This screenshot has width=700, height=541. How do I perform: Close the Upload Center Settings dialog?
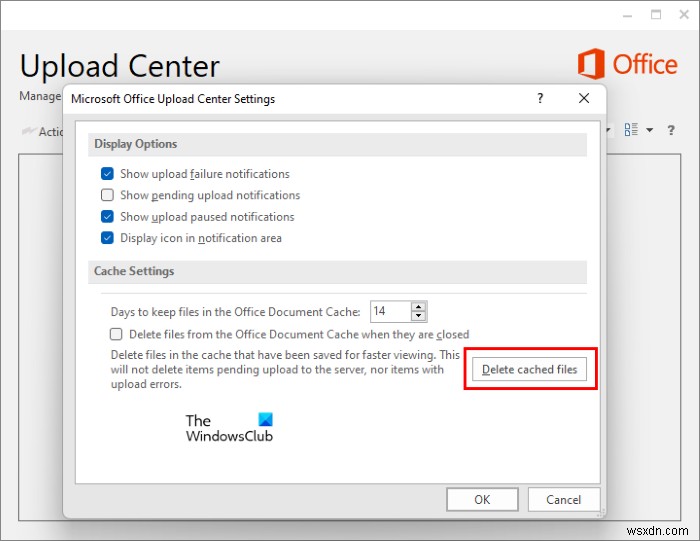point(584,98)
